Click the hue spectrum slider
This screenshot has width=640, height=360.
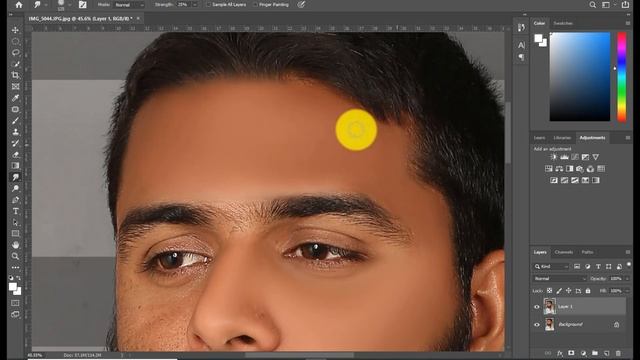tap(622, 77)
